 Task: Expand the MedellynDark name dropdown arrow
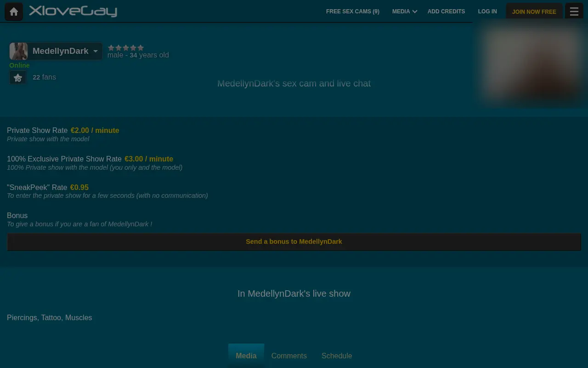tap(96, 51)
